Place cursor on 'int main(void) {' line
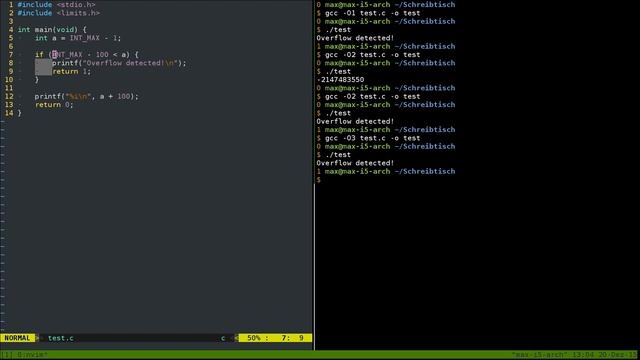The width and height of the screenshot is (640, 360). pyautogui.click(x=52, y=30)
